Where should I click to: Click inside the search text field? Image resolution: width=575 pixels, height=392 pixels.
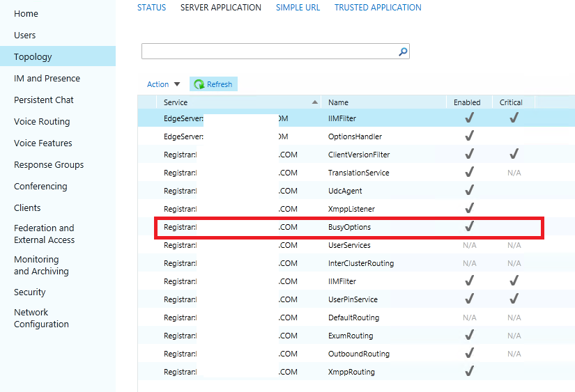point(268,52)
